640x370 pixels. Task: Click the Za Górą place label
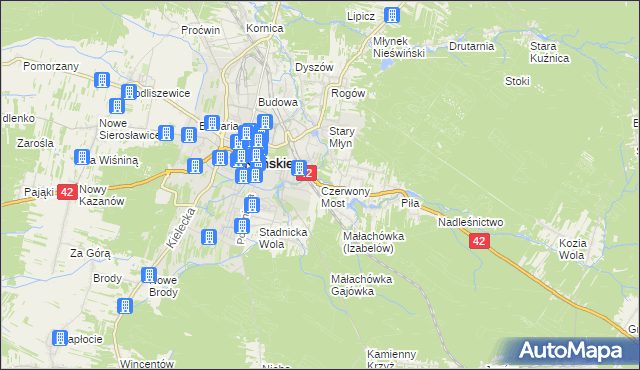[90, 253]
